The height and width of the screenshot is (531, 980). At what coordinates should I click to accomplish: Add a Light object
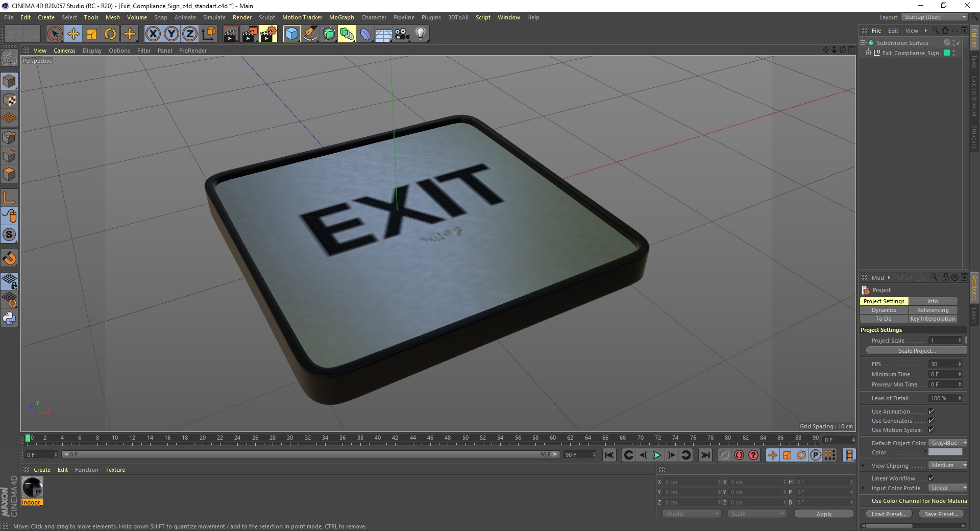[421, 34]
